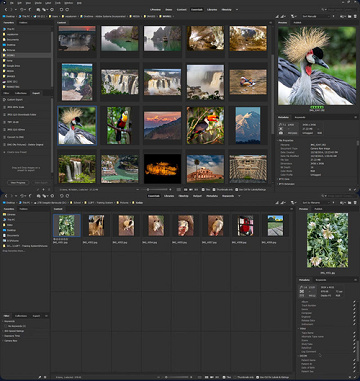
Task: Select the crowned crane thumbnail in top window
Action: [77, 125]
